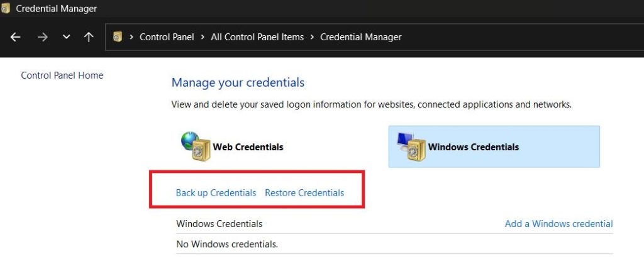Click the safe icon in address bar
The height and width of the screenshot is (261, 644).
pyautogui.click(x=118, y=37)
